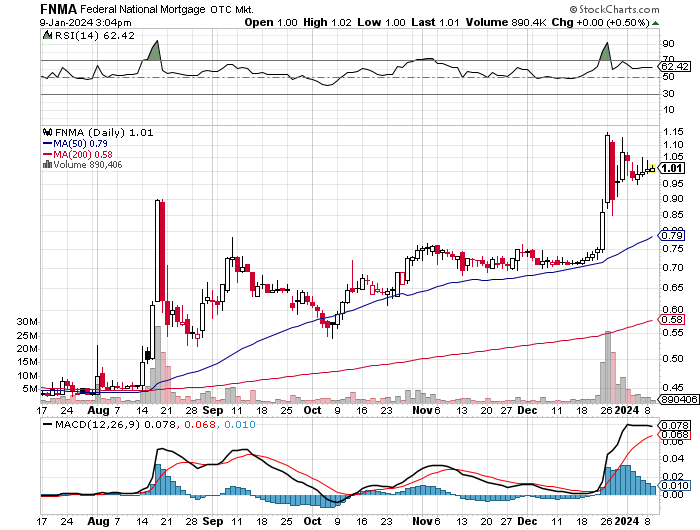
Task: Click the "MA(200) 0.58" legend entry
Action: (x=83, y=154)
